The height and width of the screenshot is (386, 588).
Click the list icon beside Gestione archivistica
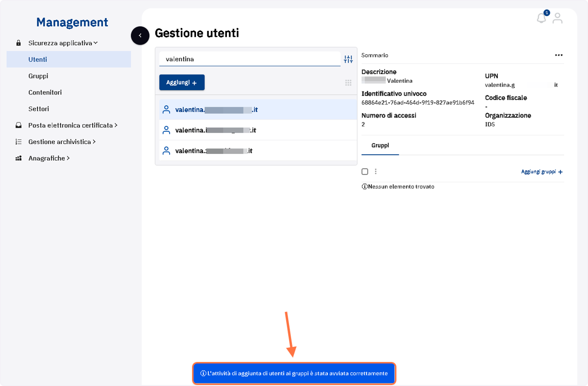(19, 142)
